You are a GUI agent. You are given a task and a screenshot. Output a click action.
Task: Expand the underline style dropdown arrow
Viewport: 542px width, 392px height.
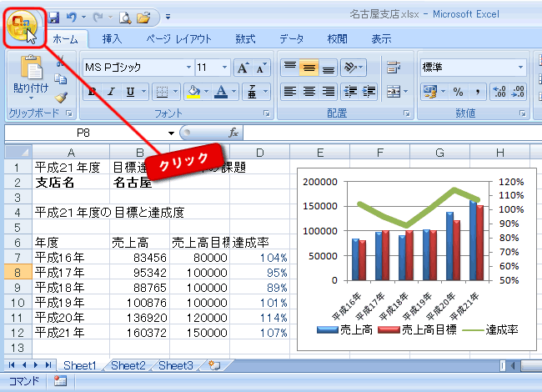click(144, 92)
